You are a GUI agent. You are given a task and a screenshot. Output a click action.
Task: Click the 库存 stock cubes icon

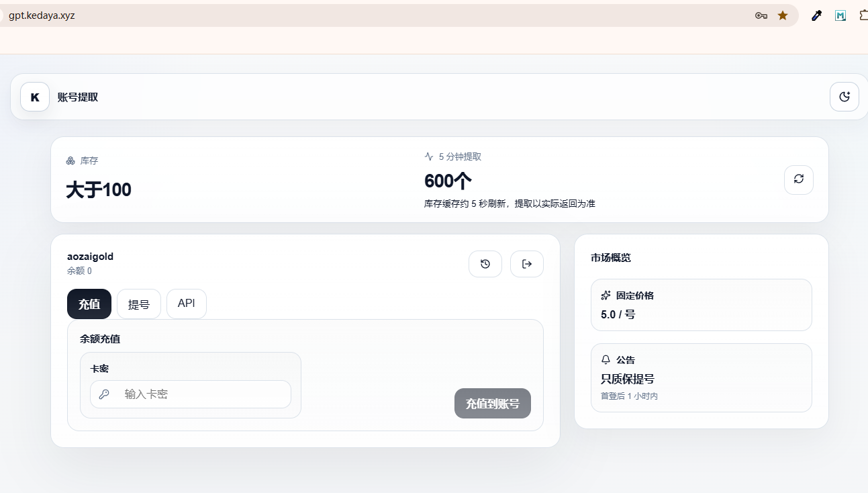click(70, 161)
